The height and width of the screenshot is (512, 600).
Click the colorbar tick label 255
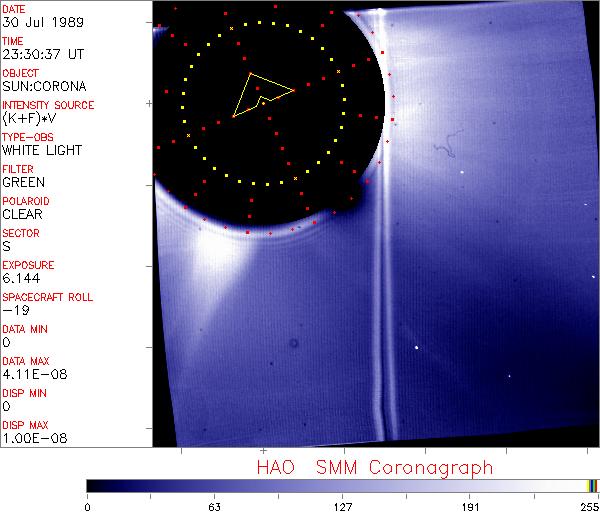click(x=590, y=507)
